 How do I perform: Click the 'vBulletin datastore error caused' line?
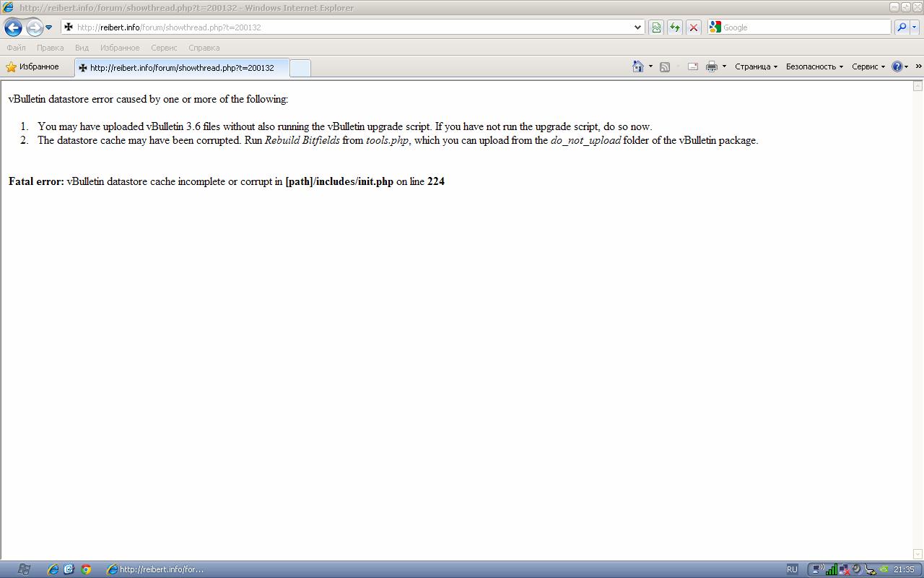(x=148, y=99)
